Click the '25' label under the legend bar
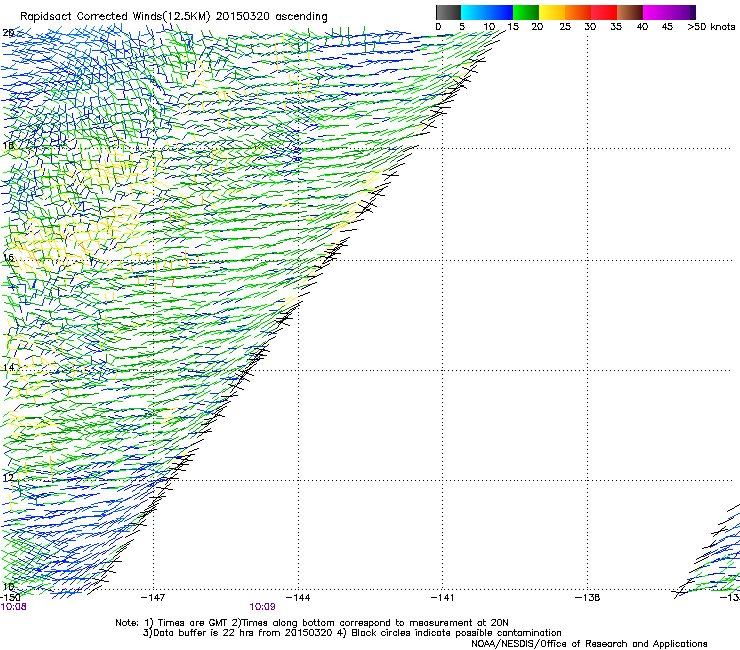Image resolution: width=740 pixels, height=650 pixels. pyautogui.click(x=565, y=27)
